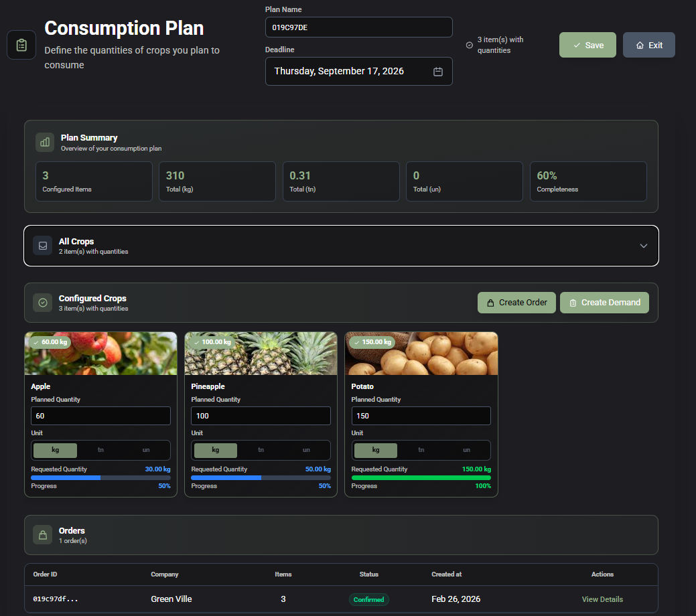The width and height of the screenshot is (696, 616).
Task: Open View Details for the Green Ville order
Action: click(x=602, y=599)
